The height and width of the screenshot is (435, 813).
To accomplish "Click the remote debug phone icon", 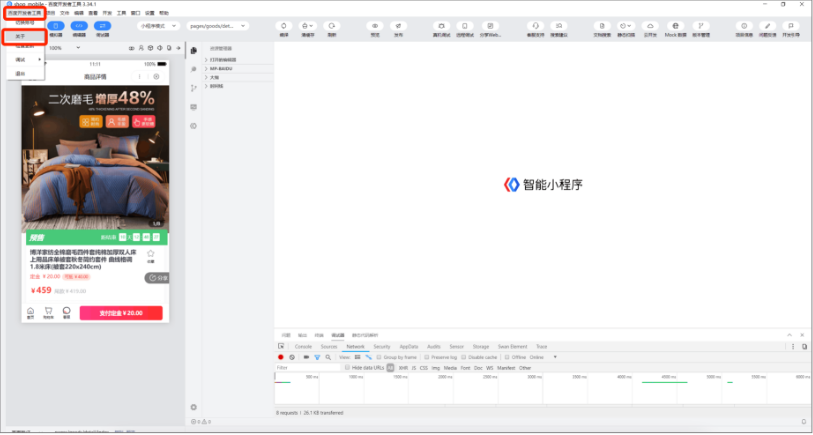I will tap(465, 26).
